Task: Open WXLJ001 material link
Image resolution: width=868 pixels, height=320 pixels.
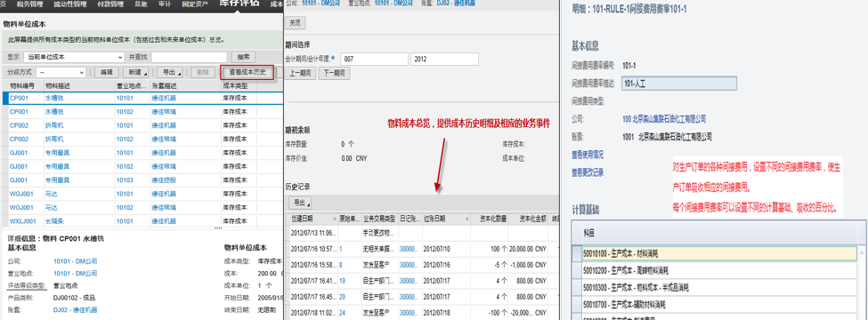Action: (22, 221)
